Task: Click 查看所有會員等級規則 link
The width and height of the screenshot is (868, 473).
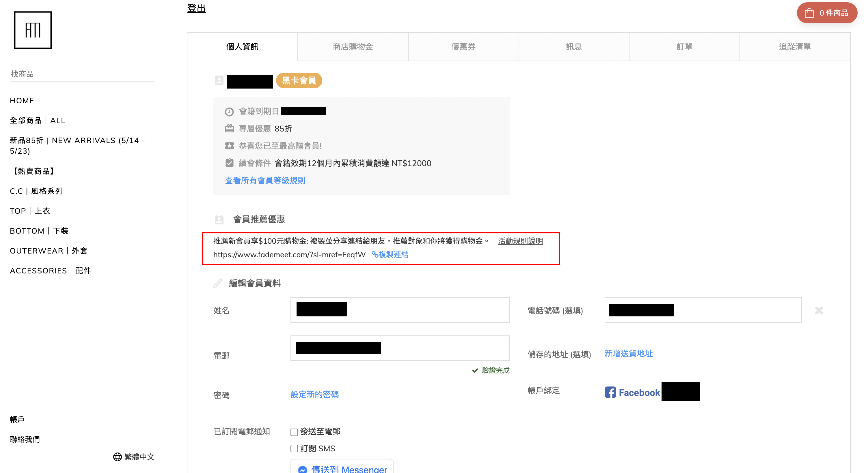Action: (x=265, y=181)
